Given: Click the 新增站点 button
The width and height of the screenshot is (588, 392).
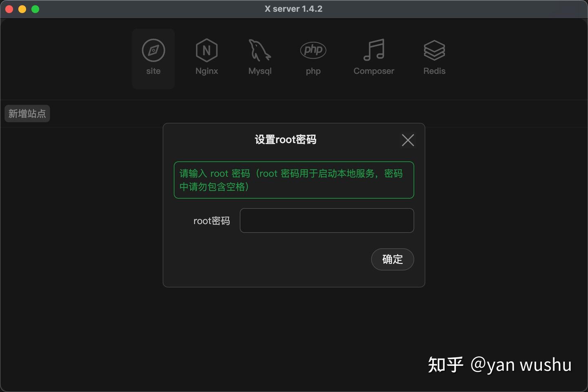Looking at the screenshot, I should 27,114.
